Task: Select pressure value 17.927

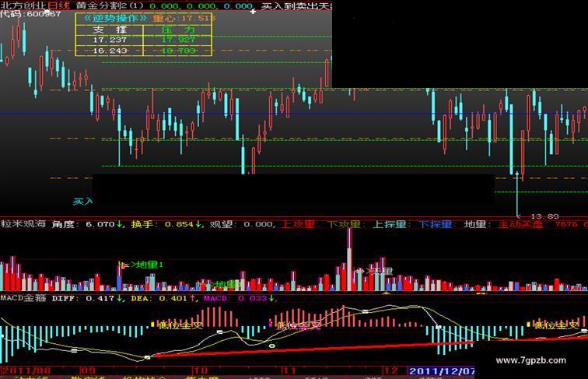Action: [178, 40]
